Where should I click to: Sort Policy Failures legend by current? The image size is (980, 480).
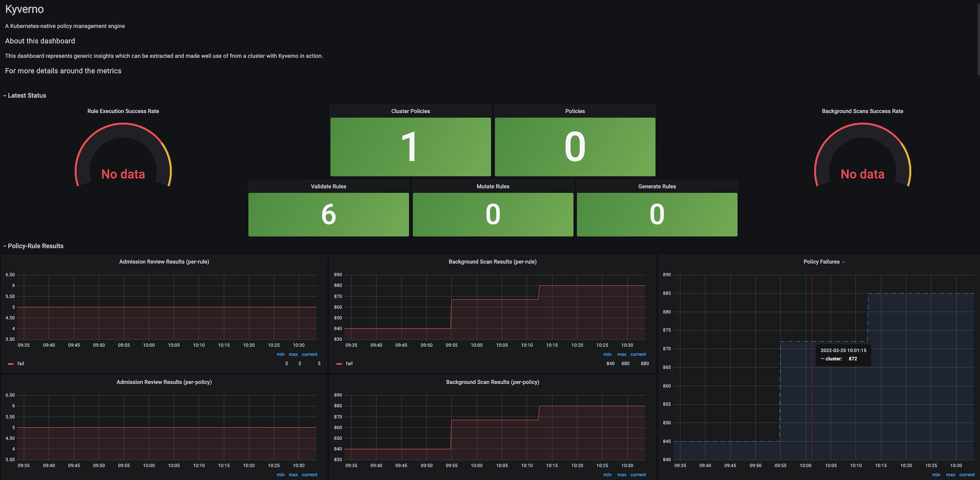[x=967, y=475]
